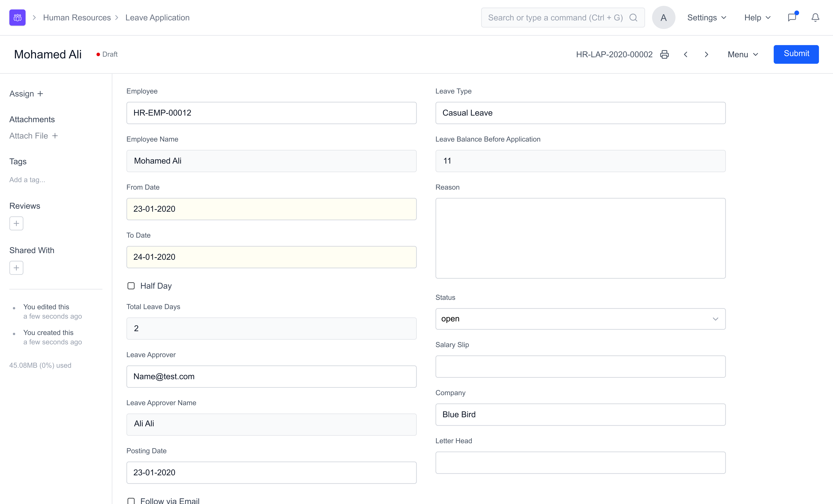This screenshot has width=833, height=504.
Task: Go to previous document with left arrow
Action: pyautogui.click(x=686, y=54)
